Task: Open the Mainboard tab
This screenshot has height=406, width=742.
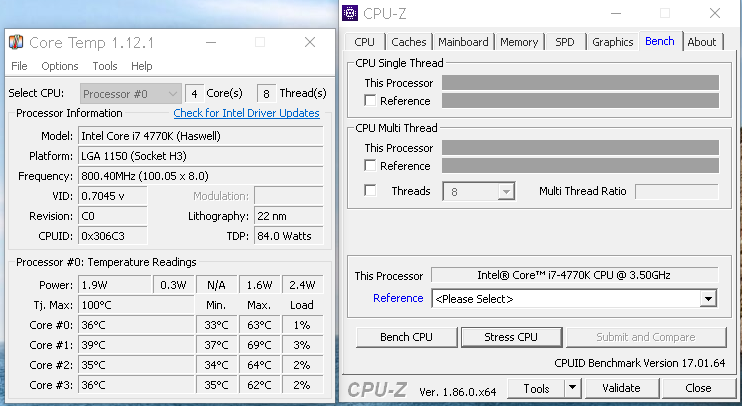Action: pos(463,42)
